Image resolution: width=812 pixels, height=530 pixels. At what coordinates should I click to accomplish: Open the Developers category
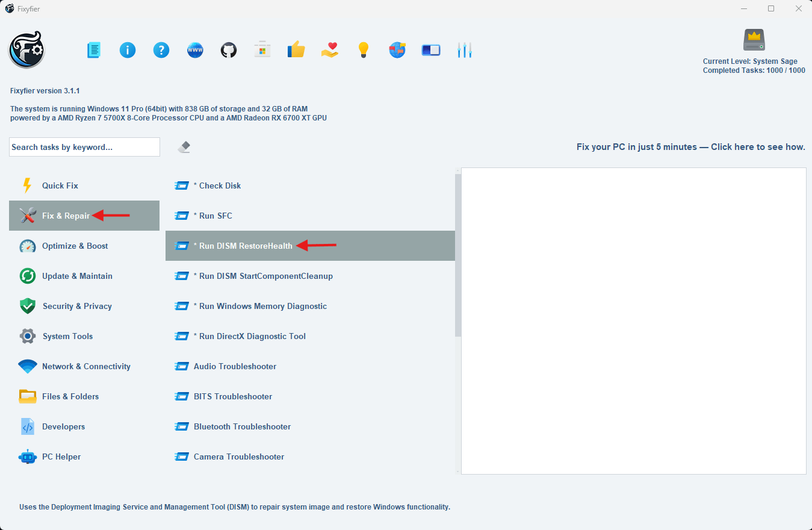coord(84,426)
